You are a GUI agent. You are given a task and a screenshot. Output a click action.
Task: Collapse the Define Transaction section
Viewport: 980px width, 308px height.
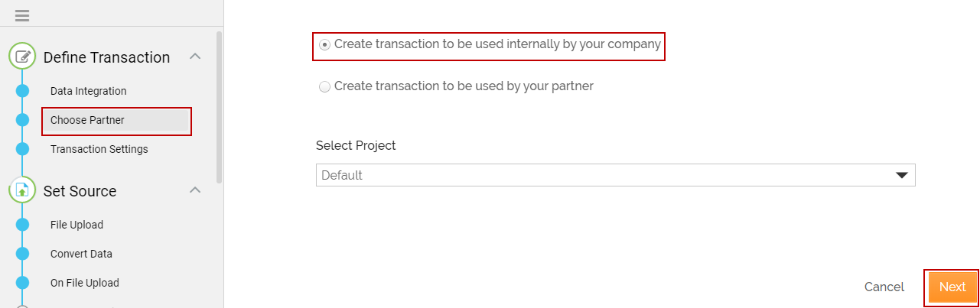tap(195, 57)
